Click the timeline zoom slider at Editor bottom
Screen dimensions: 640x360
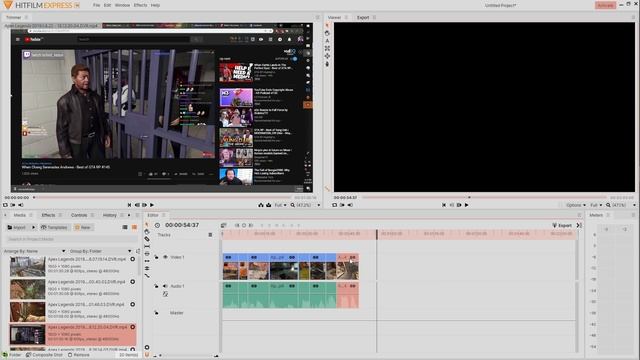point(186,356)
